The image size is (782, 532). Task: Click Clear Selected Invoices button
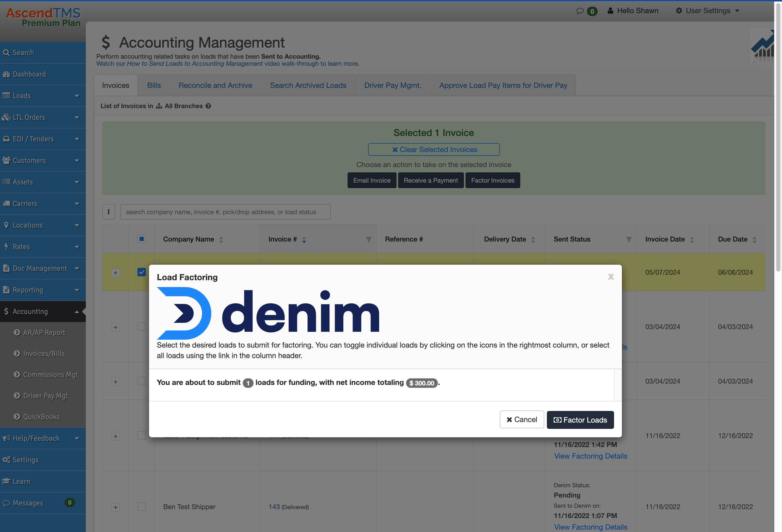pos(434,149)
